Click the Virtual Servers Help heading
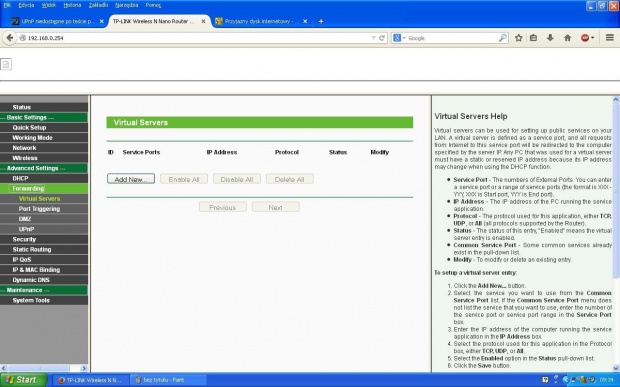The height and width of the screenshot is (387, 620). click(471, 116)
